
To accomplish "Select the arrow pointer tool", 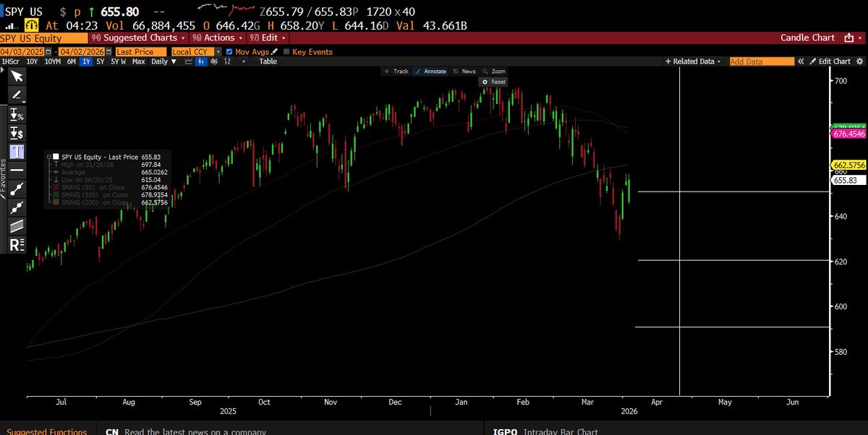I will (x=17, y=76).
